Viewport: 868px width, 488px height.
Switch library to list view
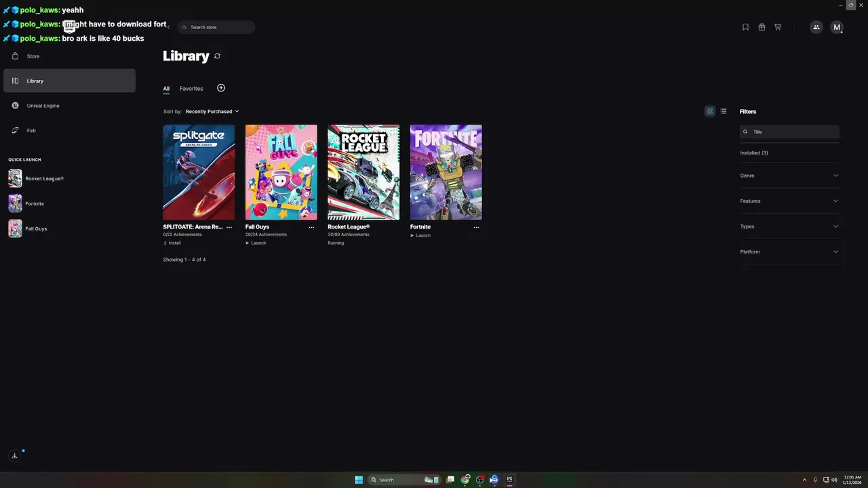(724, 111)
